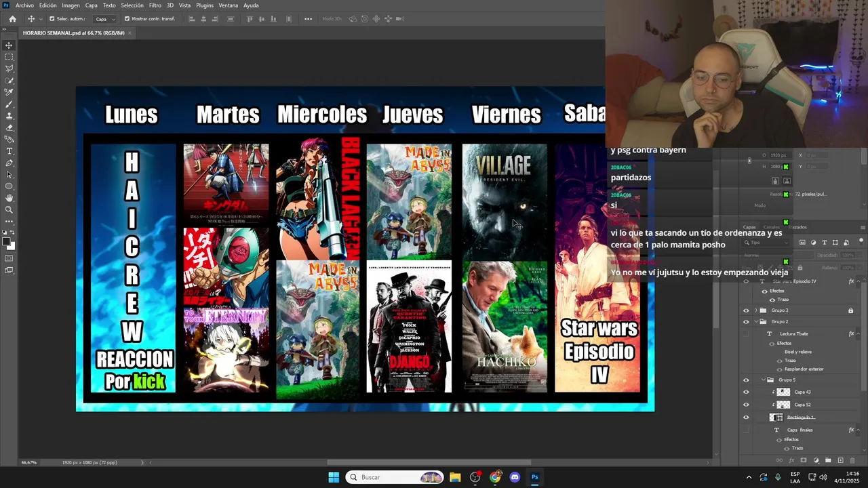Collapse effects of Caps finales layer
The width and height of the screenshot is (868, 488).
pyautogui.click(x=857, y=430)
